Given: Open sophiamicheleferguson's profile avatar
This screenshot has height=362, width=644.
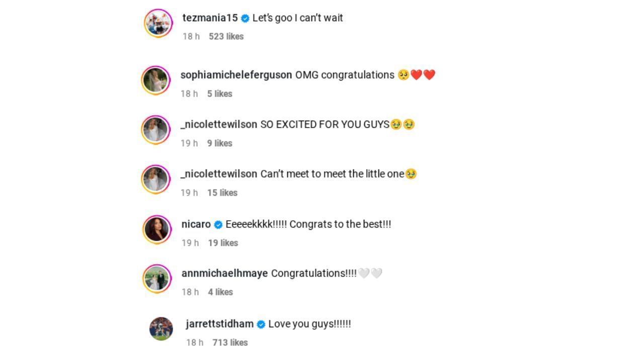Looking at the screenshot, I should point(156,80).
